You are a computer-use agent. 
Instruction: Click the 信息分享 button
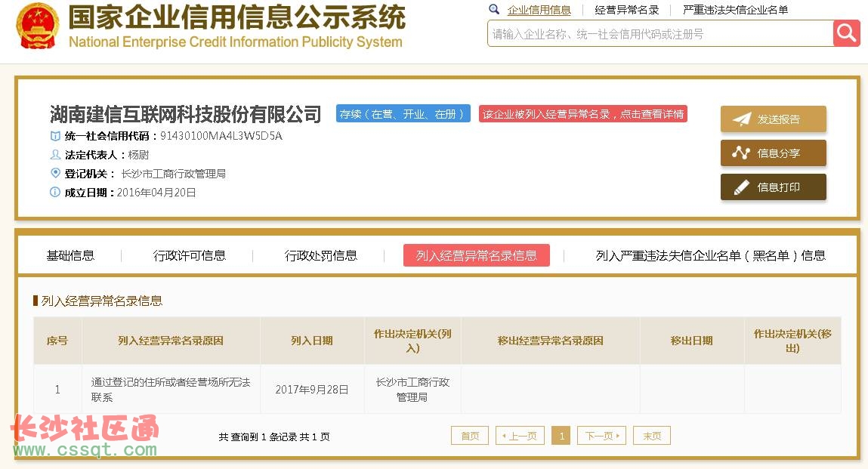pos(774,153)
